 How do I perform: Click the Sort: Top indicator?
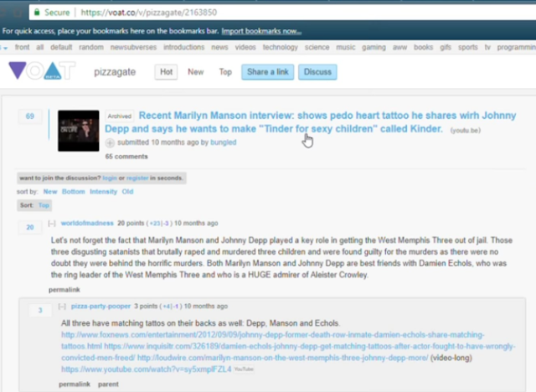pos(34,205)
